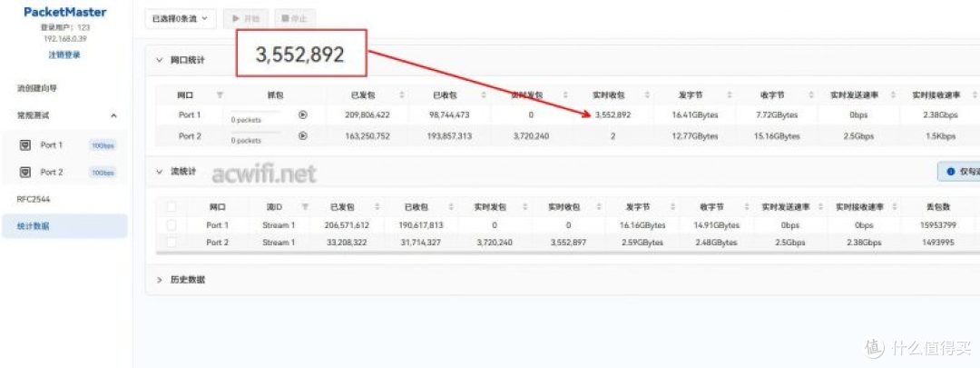Check the Port 2 Stream 1 row checkbox

pos(171,243)
